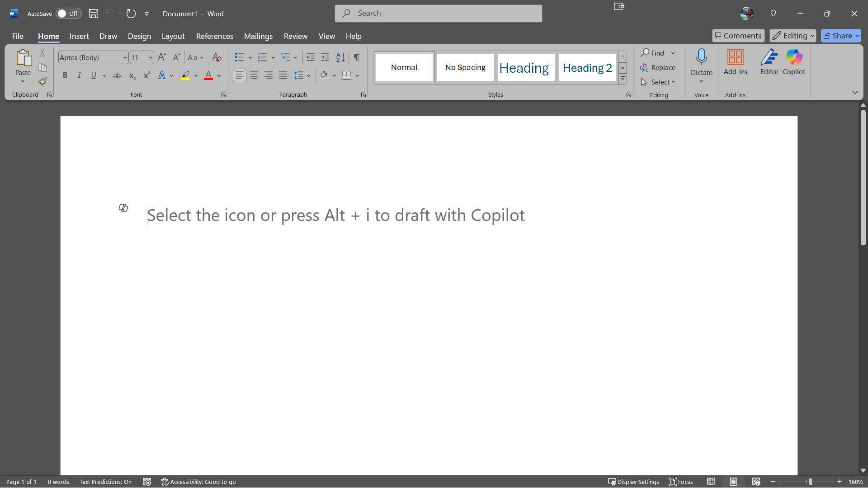
Task: Open the Aptos (Body) font name dropdown
Action: pyautogui.click(x=125, y=58)
